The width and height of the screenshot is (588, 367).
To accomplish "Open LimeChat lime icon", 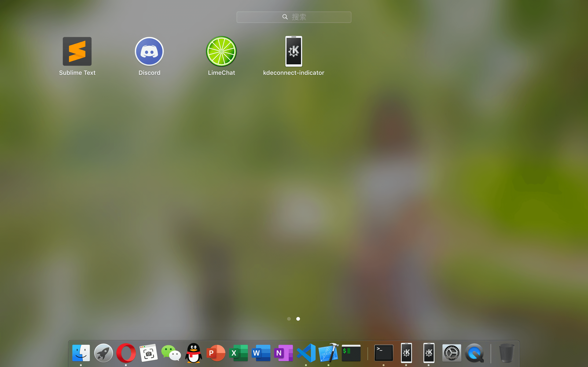I will point(221,51).
